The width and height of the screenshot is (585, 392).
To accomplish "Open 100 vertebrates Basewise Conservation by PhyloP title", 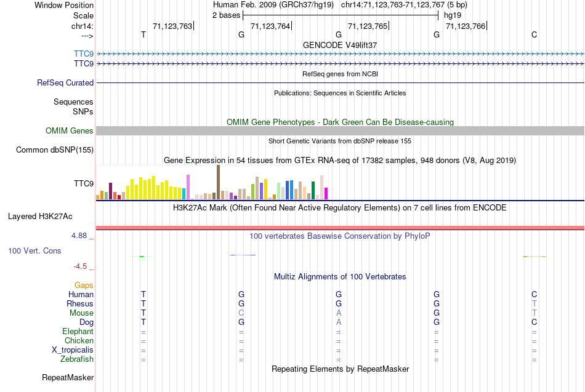I will pos(340,236).
